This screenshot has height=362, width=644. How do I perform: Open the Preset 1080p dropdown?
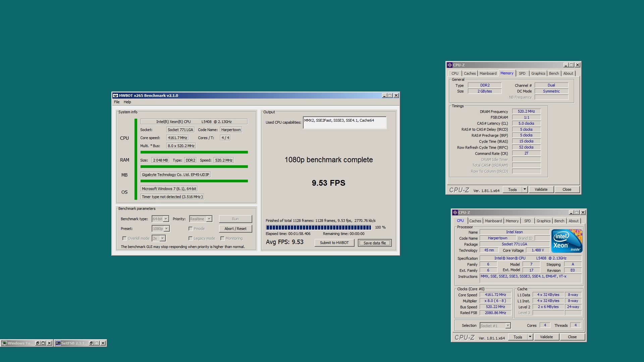tap(167, 229)
